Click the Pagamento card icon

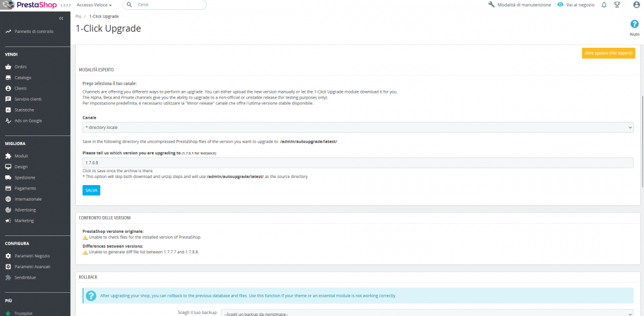[8, 188]
